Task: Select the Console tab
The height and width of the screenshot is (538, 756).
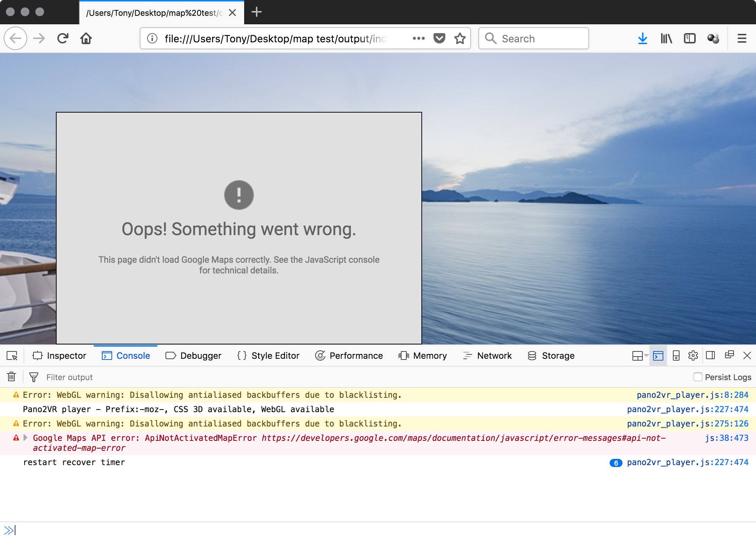Action: click(126, 356)
